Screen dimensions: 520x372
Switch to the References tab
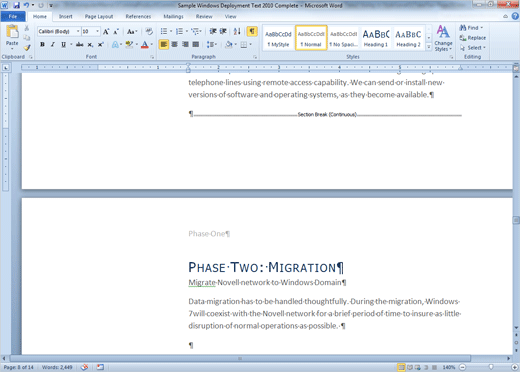pos(138,16)
